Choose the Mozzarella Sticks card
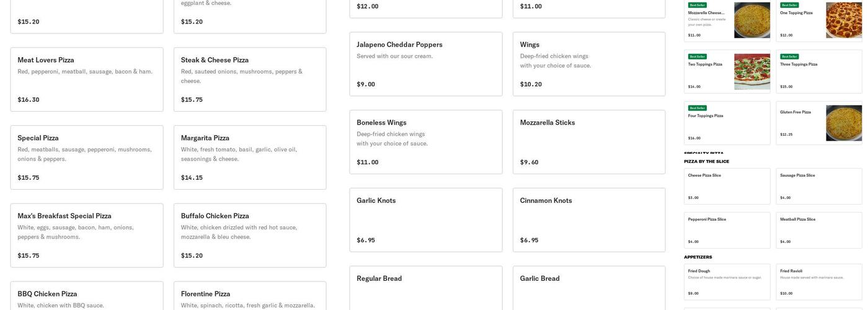The height and width of the screenshot is (310, 868). click(x=589, y=142)
